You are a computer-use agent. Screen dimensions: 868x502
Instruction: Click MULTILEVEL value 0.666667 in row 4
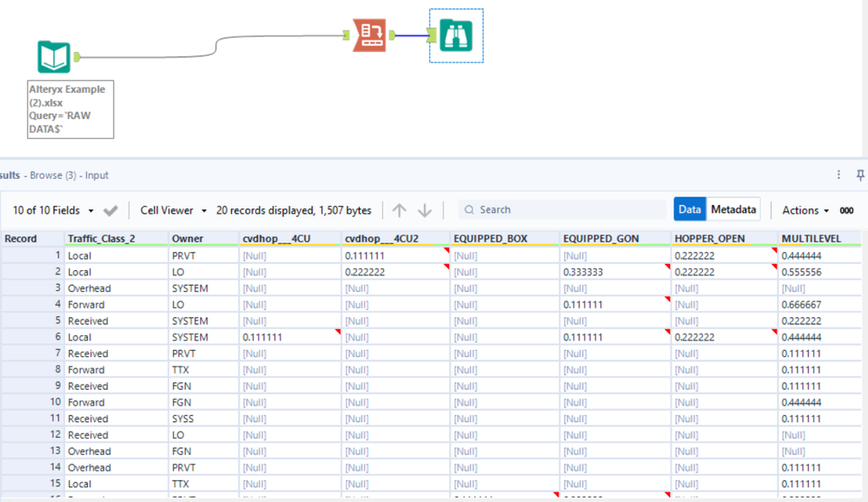820,305
